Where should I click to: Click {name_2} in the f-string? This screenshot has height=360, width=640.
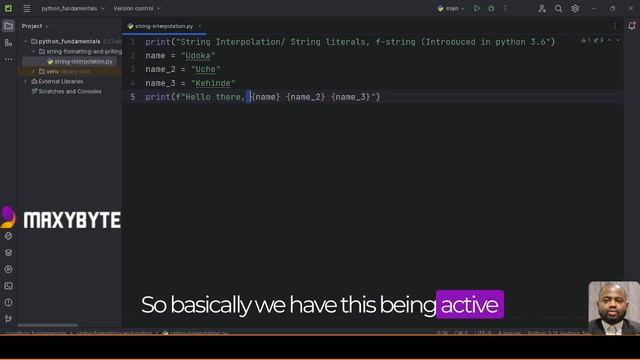(306, 97)
